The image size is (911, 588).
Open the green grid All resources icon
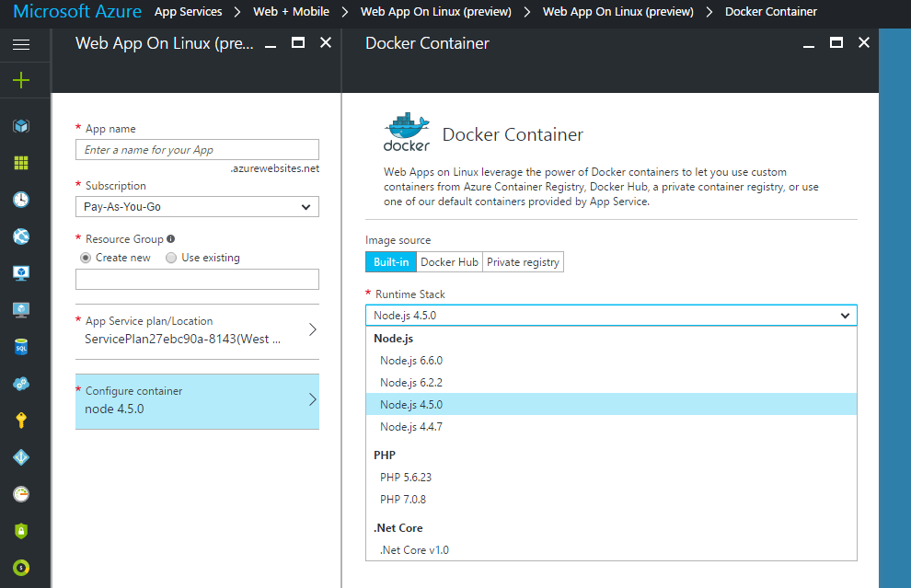(x=21, y=163)
